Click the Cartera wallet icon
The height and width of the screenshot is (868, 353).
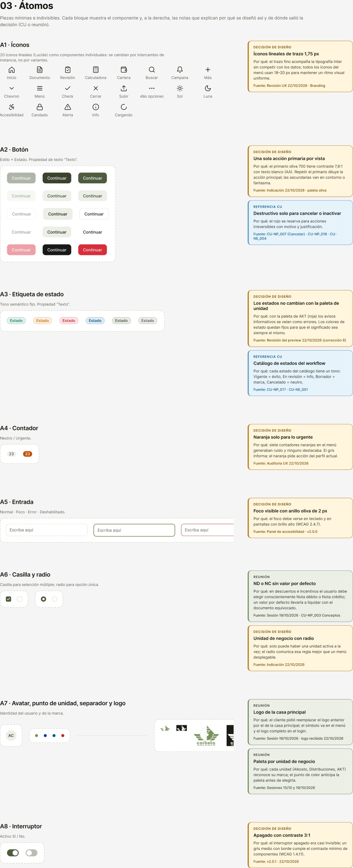tap(123, 69)
